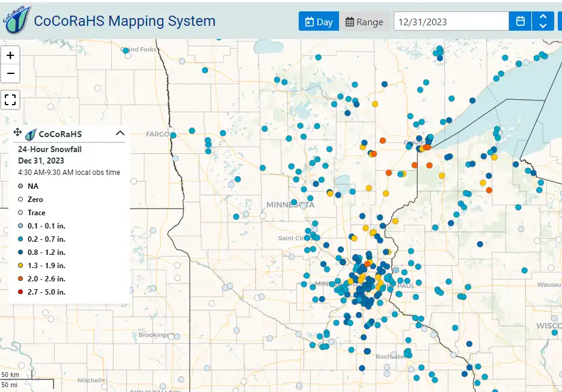Step date forward with up arrow
562x392 pixels.
click(x=543, y=17)
